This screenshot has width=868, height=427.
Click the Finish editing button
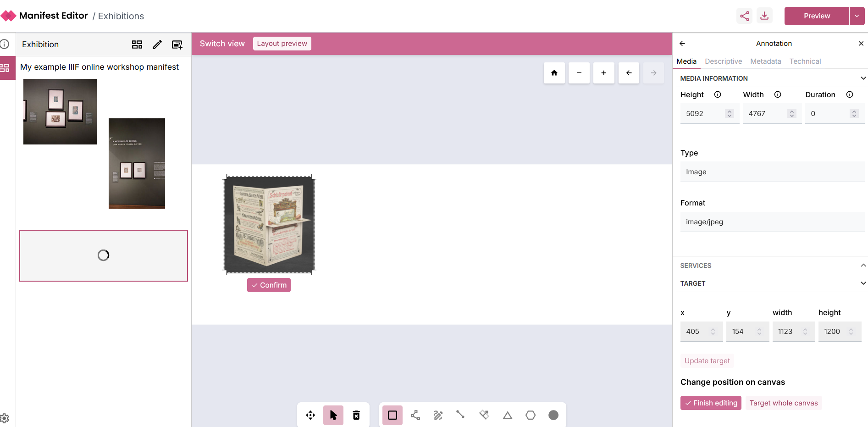point(711,403)
